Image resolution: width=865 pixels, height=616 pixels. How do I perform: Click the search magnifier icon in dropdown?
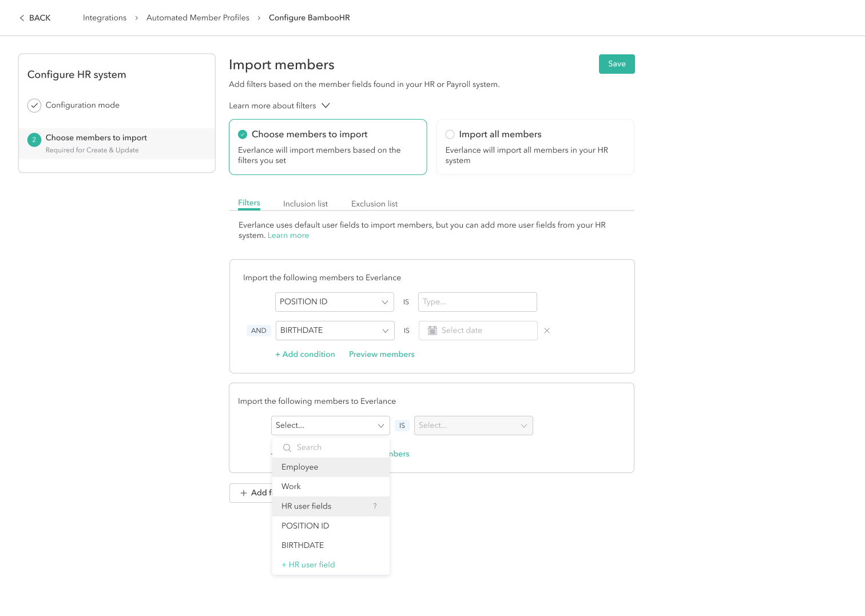point(287,448)
